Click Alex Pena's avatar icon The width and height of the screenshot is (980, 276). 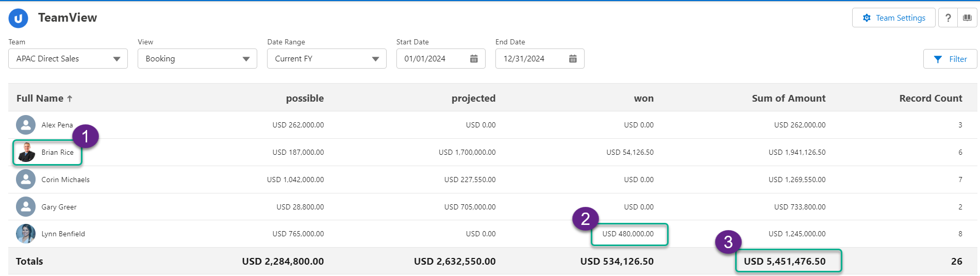26,125
